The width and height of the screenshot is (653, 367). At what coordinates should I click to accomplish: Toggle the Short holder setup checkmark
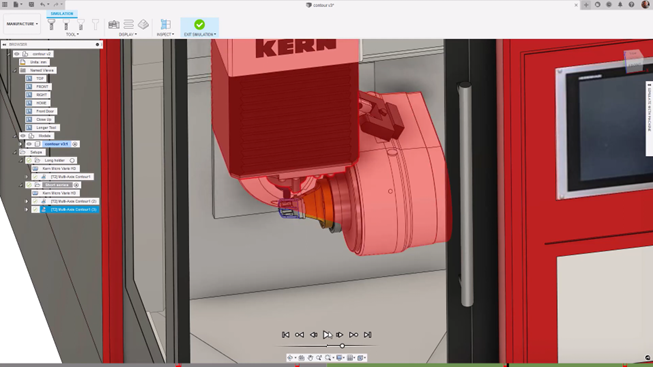(29, 185)
